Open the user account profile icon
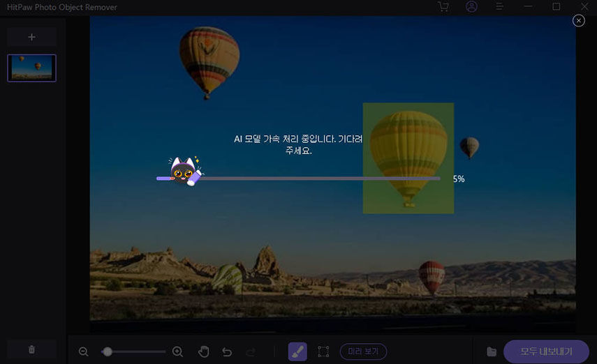This screenshot has width=597, height=364. coord(471,7)
